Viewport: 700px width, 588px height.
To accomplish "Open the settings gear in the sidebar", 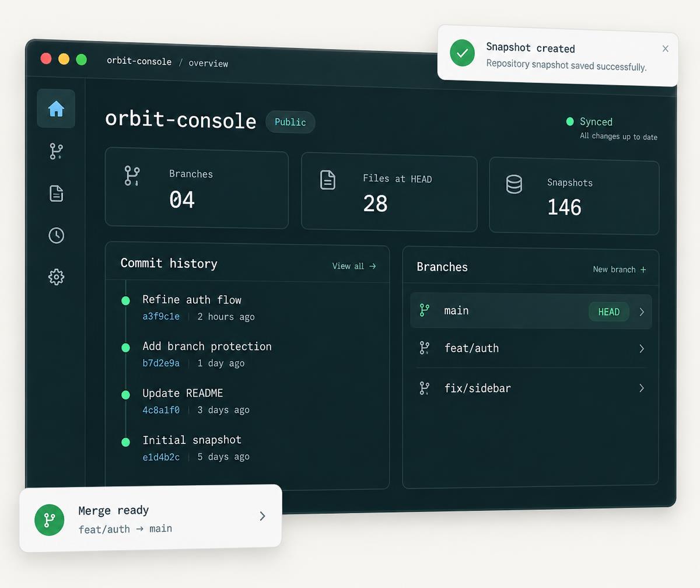I will click(56, 277).
